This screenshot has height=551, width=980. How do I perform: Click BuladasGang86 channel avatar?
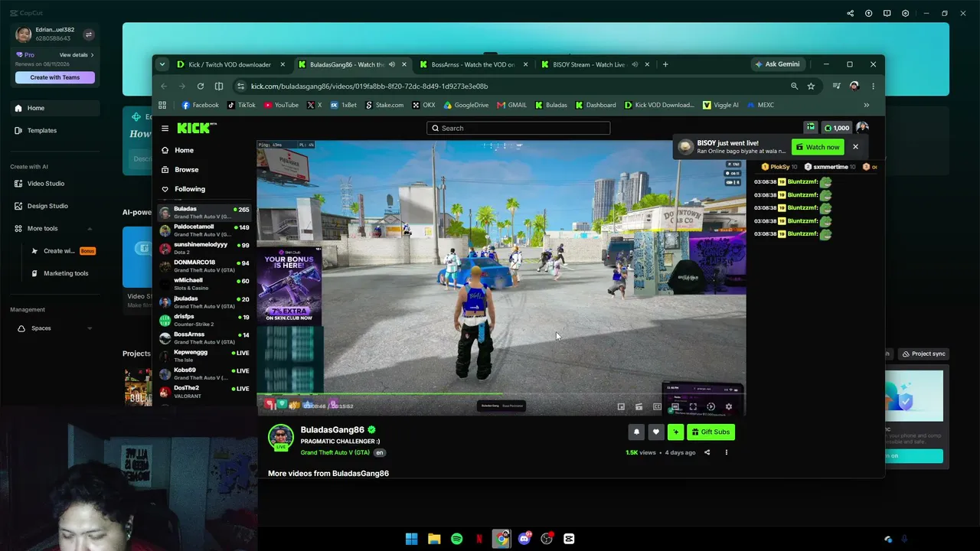[280, 436]
